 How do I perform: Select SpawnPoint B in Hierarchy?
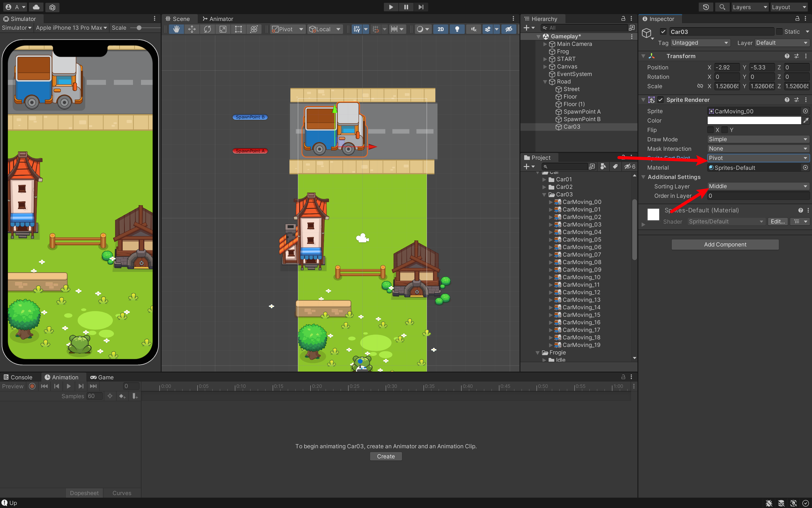tap(582, 119)
